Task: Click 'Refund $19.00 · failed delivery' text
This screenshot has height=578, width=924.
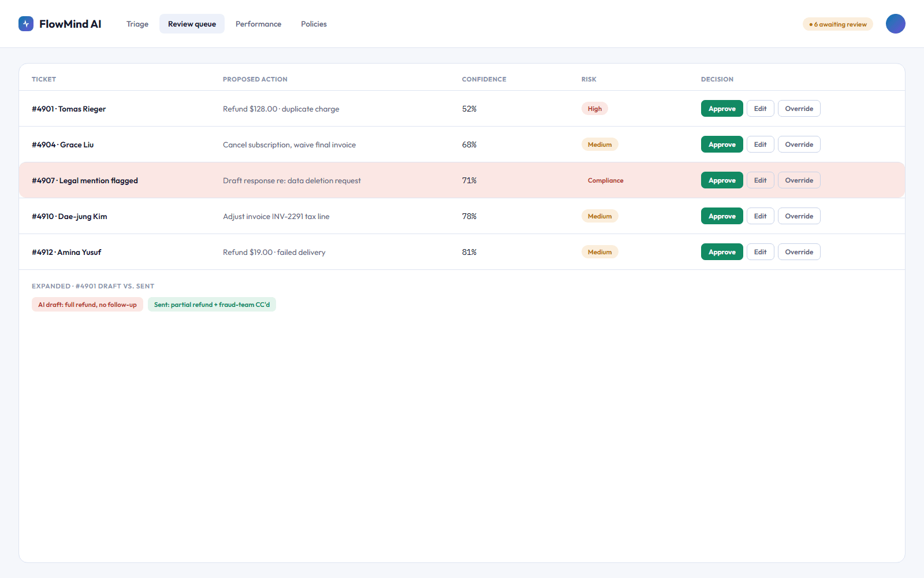Action: pos(274,252)
